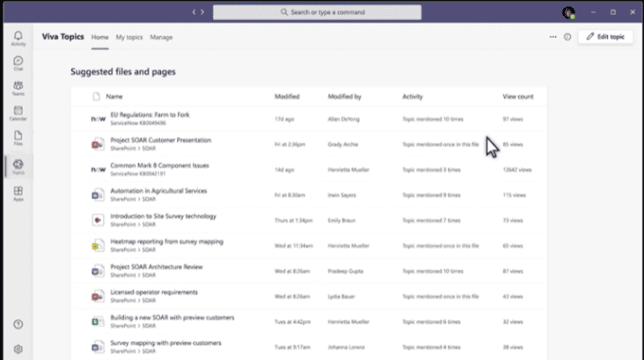The height and width of the screenshot is (360, 644).
Task: Open Project SOAR Customer Presentation
Action: 160,140
